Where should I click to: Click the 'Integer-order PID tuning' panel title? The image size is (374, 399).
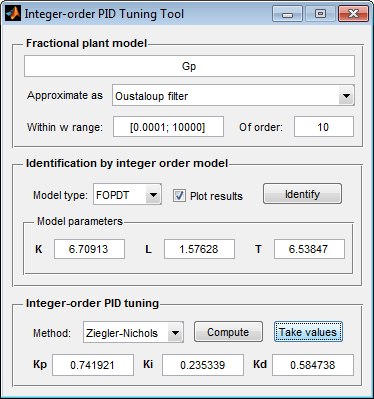point(92,303)
